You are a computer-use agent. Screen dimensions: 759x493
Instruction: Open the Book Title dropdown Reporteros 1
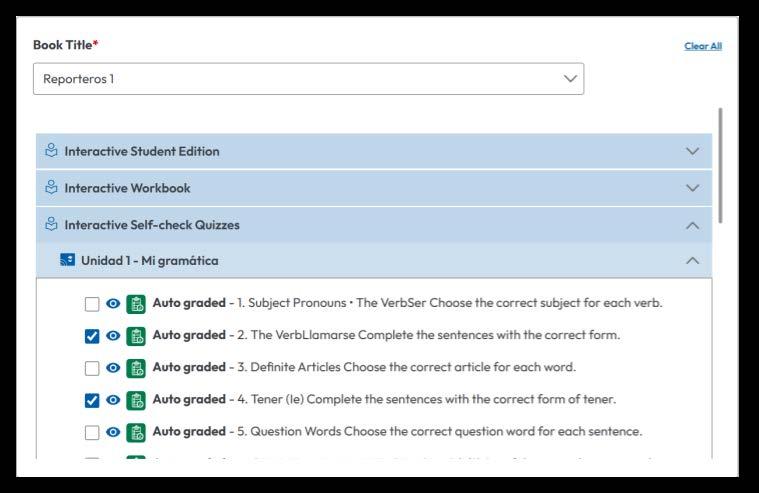coord(308,79)
